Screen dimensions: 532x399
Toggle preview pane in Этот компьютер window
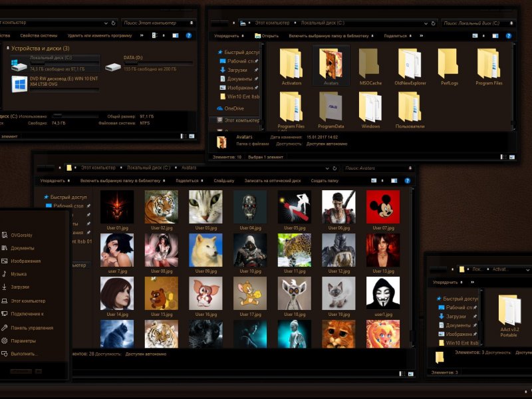point(176,35)
